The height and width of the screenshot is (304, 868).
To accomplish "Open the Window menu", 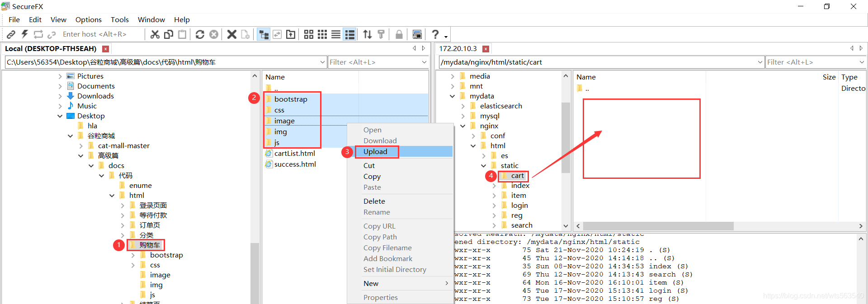I will [x=151, y=19].
